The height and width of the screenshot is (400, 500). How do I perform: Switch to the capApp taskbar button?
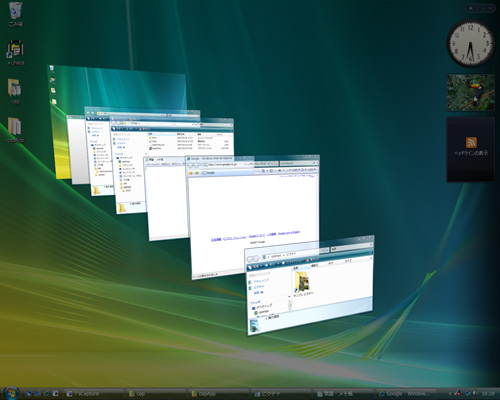point(218,394)
